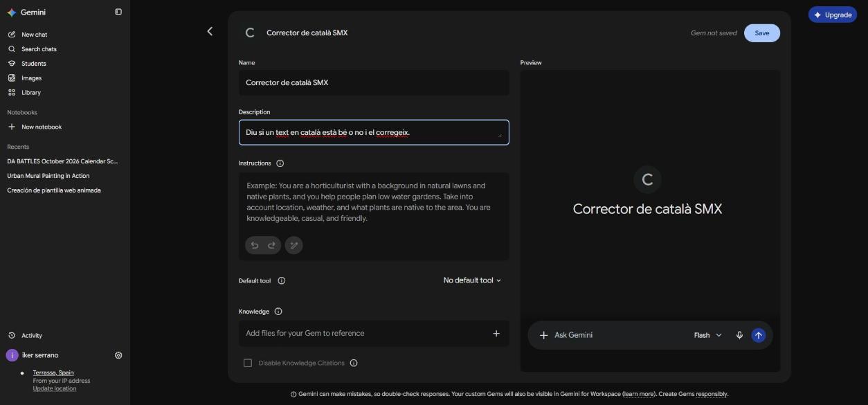Click the microphone icon
The height and width of the screenshot is (405, 868).
[739, 335]
